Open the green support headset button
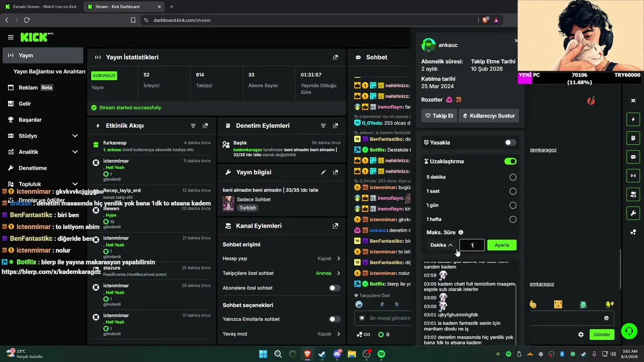 click(x=629, y=331)
